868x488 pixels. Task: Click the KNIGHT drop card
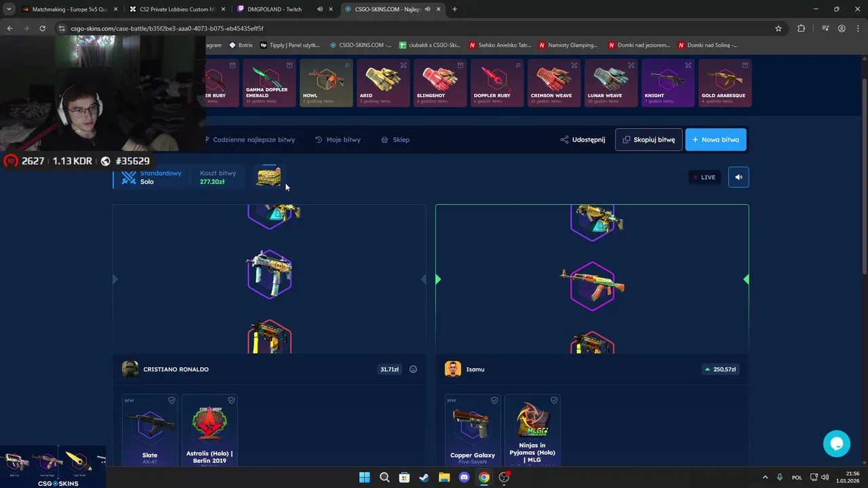[668, 83]
